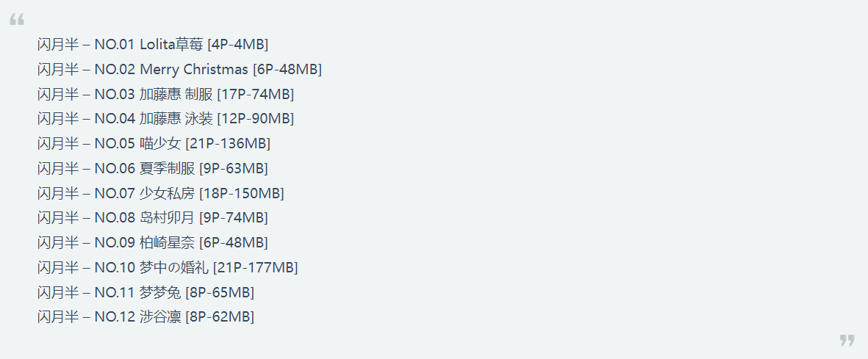
Task: Click the NO.10 梦中の婚礼 line
Action: pyautogui.click(x=168, y=267)
